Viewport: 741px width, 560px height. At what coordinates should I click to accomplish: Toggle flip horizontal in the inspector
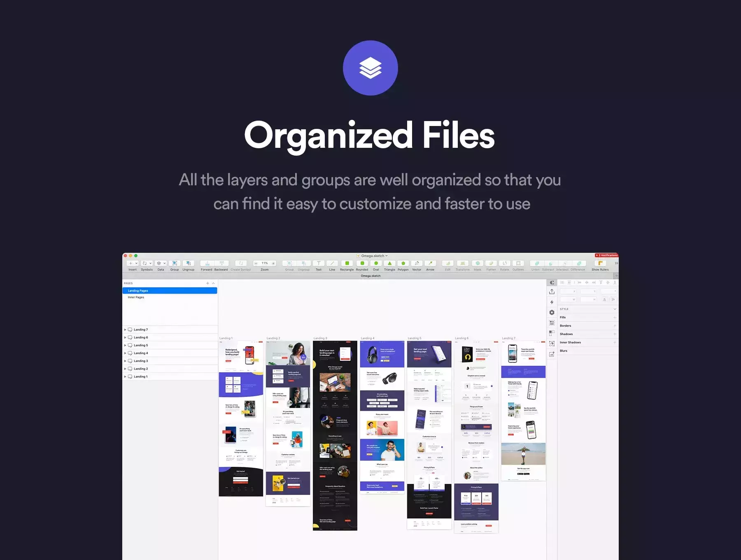point(605,299)
